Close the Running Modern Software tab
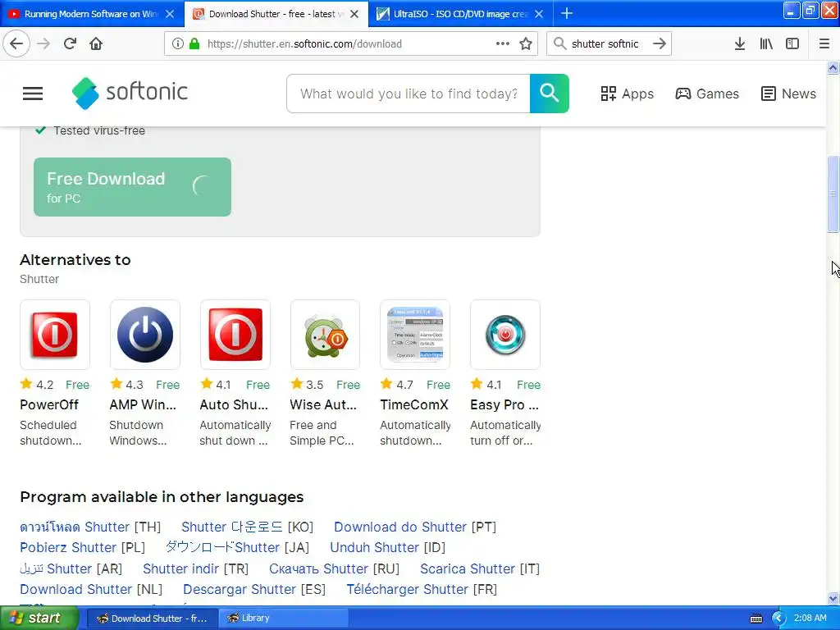 click(x=170, y=14)
